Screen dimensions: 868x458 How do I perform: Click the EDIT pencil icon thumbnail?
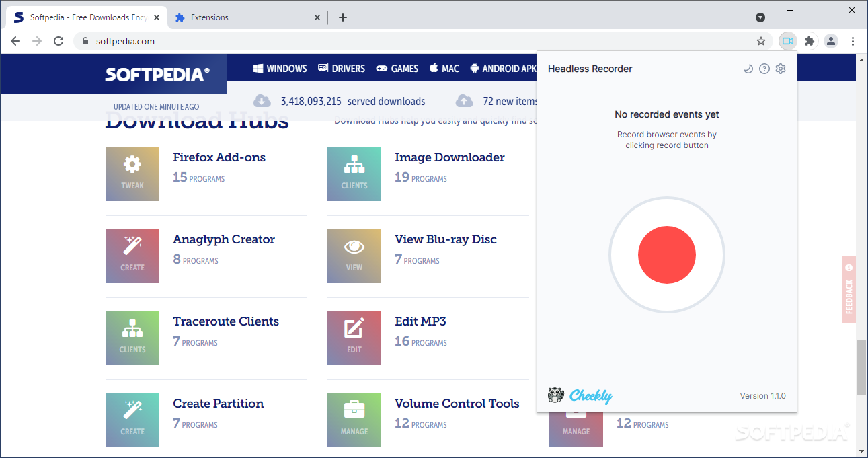[x=354, y=338]
